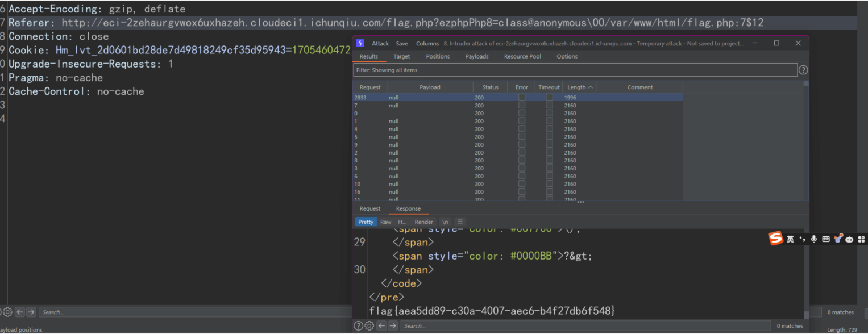
Task: Select result row for request 9
Action: click(518, 145)
